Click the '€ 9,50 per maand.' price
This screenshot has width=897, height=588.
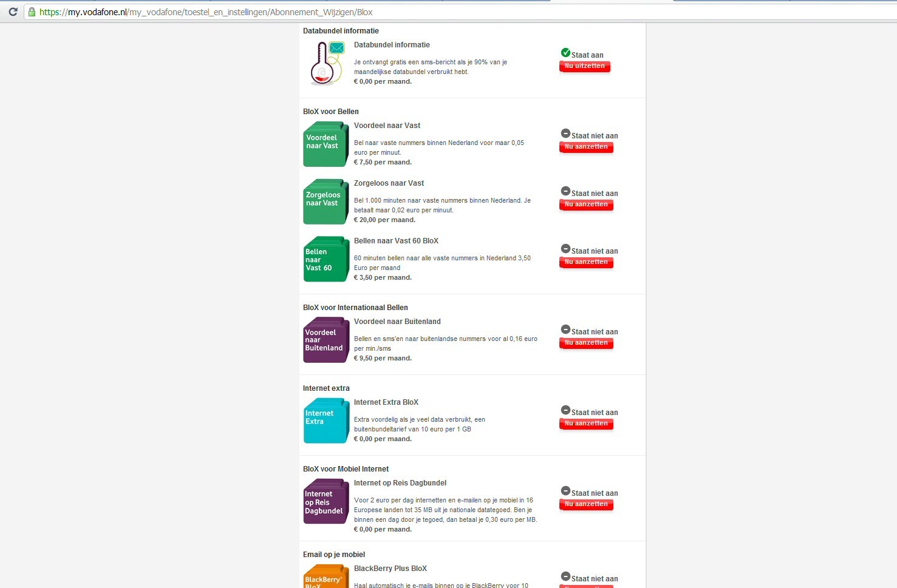383,359
